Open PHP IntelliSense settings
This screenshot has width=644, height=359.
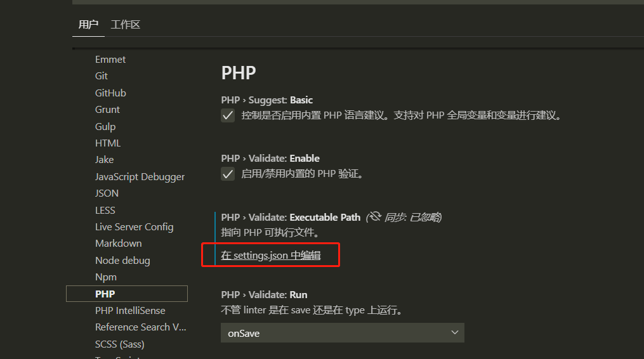click(130, 311)
